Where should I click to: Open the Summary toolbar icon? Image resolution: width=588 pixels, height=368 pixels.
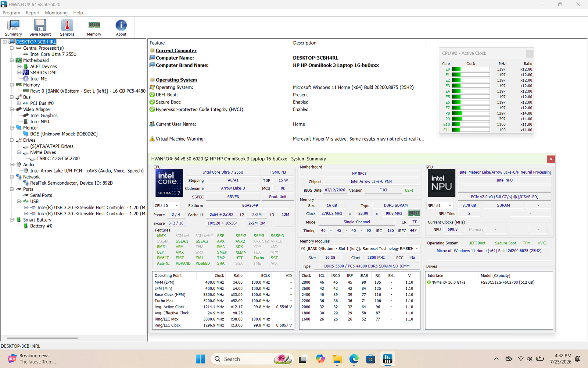[x=13, y=28]
